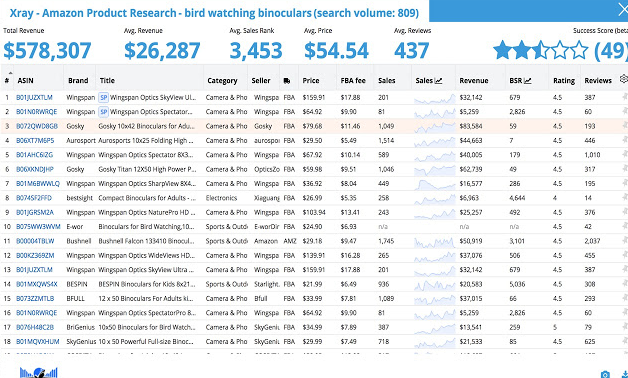
Task: Sort table by Revenue column header
Action: 473,80
